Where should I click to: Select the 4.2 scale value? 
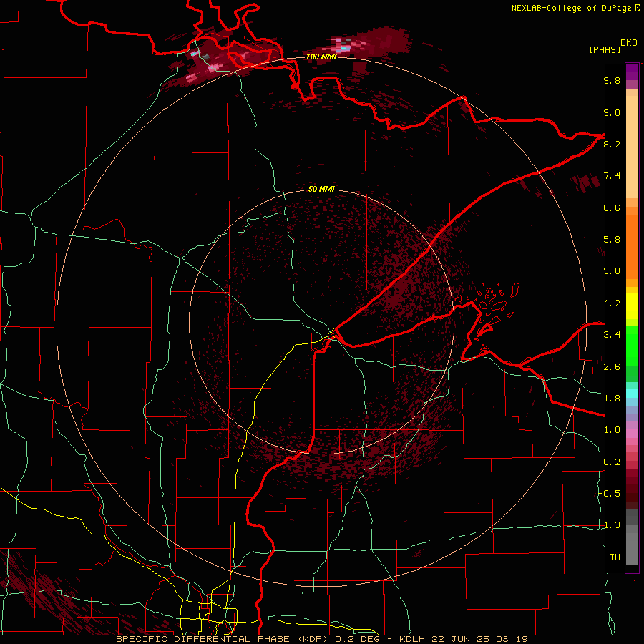612,303
